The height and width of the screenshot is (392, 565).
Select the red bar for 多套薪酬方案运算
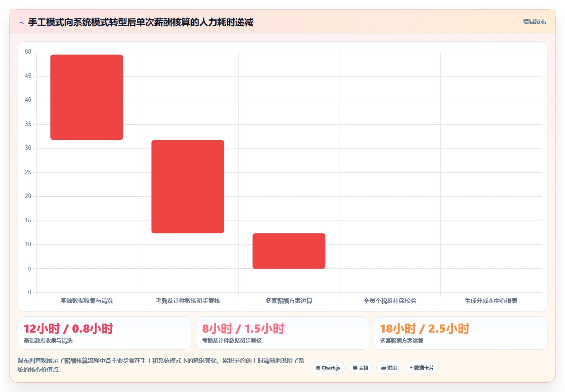[289, 251]
